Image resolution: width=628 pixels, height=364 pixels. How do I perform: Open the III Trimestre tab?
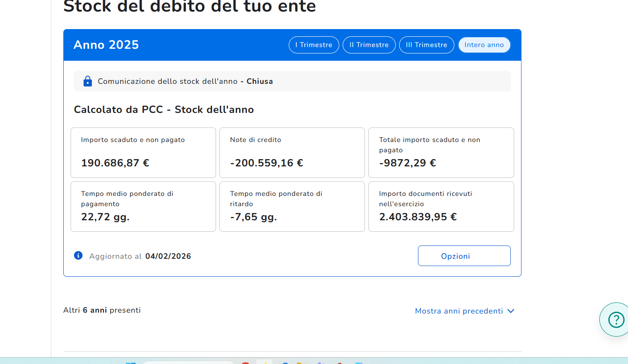pyautogui.click(x=426, y=45)
